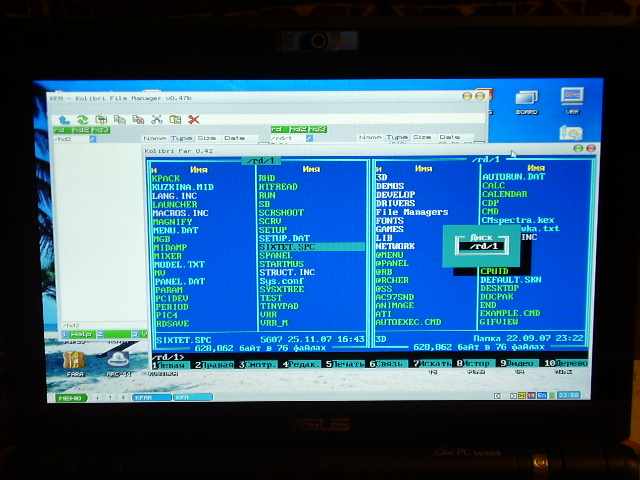Open the BOARD desktop icon
Screen dimensions: 640x480
pos(526,102)
